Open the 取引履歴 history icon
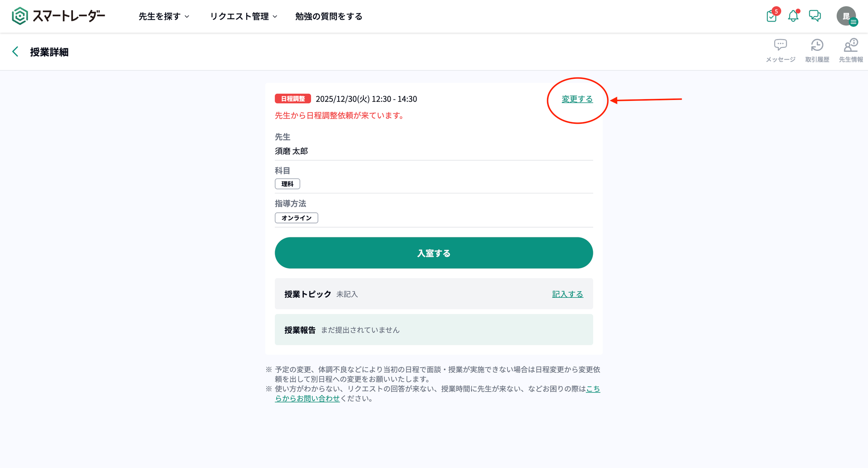Viewport: 868px width, 468px height. point(817,45)
